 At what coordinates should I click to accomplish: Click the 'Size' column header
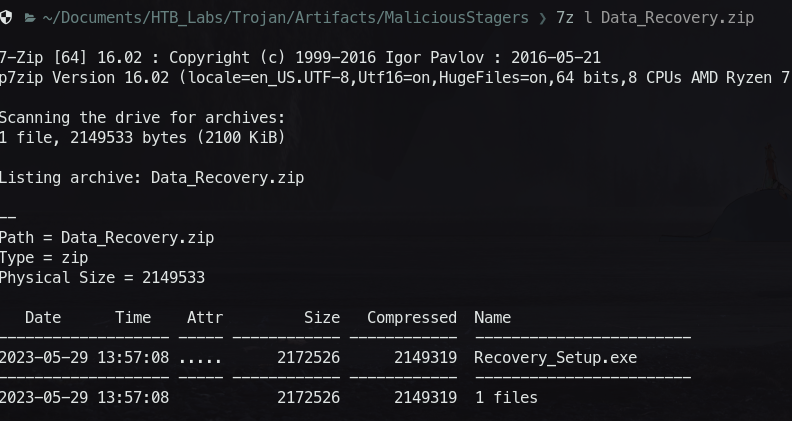tap(321, 318)
